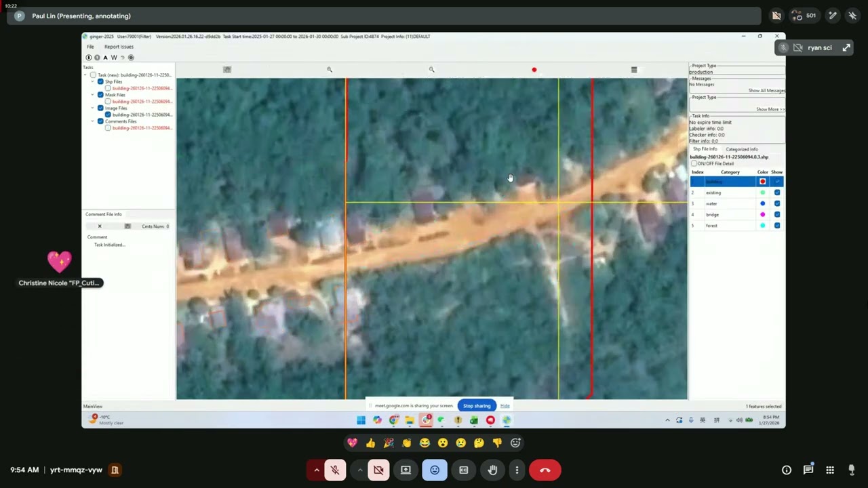The height and width of the screenshot is (488, 868).
Task: Open the File menu
Action: [90, 47]
